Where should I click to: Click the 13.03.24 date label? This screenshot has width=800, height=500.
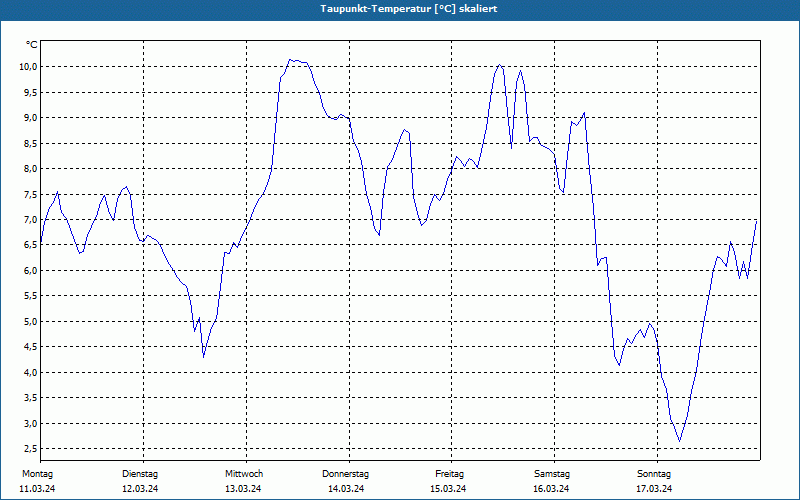pyautogui.click(x=243, y=489)
